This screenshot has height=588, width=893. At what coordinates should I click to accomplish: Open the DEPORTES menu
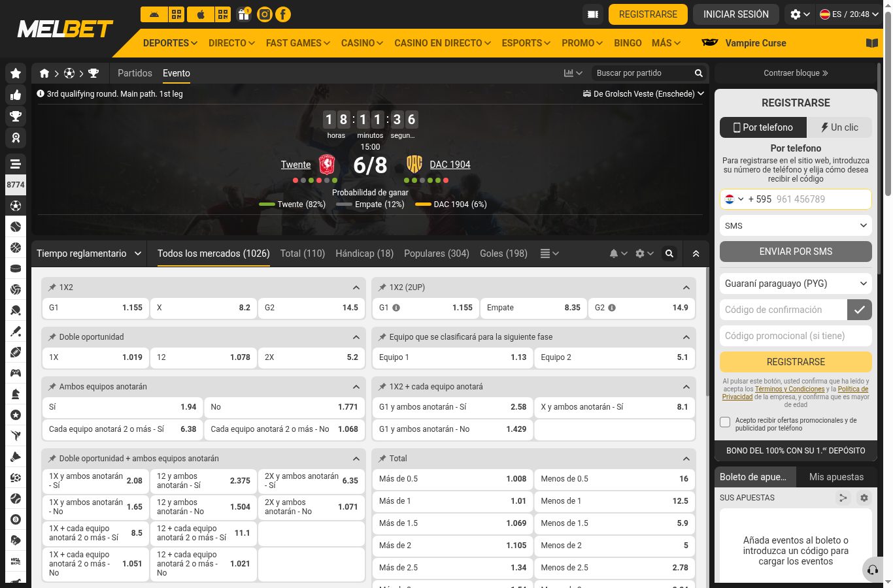point(170,43)
